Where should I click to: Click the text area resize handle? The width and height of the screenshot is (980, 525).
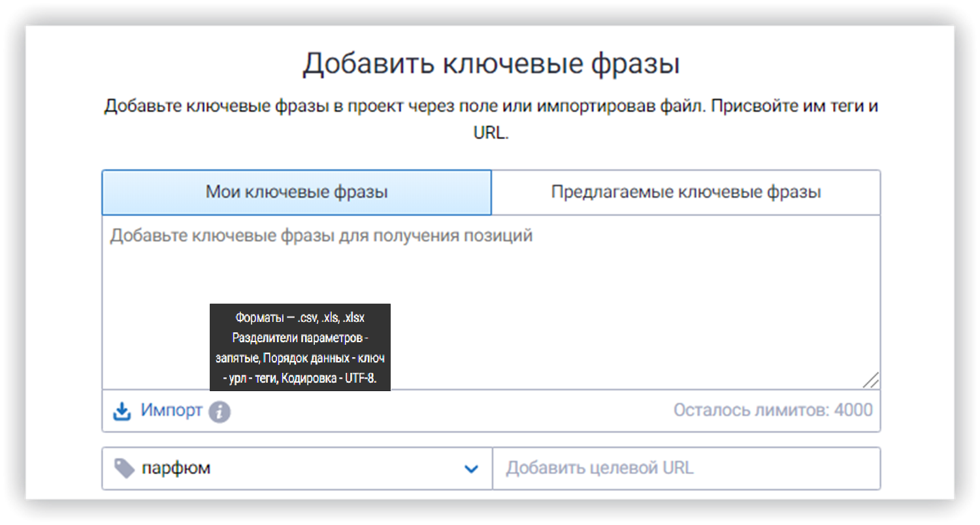coord(870,381)
